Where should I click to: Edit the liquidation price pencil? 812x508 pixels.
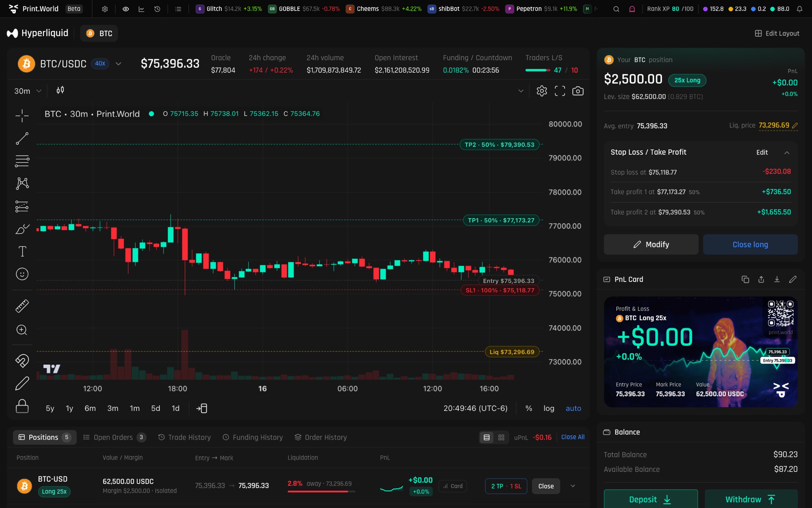pyautogui.click(x=795, y=126)
